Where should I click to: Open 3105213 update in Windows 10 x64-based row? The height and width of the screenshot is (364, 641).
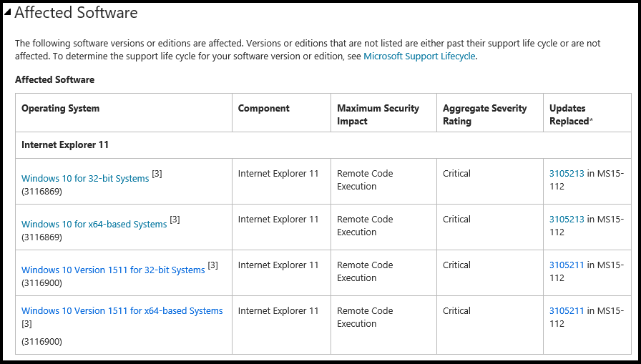(567, 219)
